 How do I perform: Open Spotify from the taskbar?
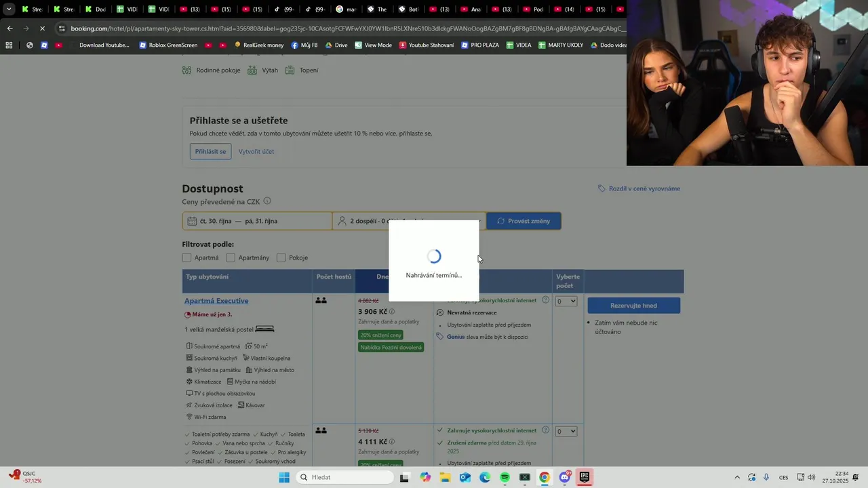click(x=505, y=477)
